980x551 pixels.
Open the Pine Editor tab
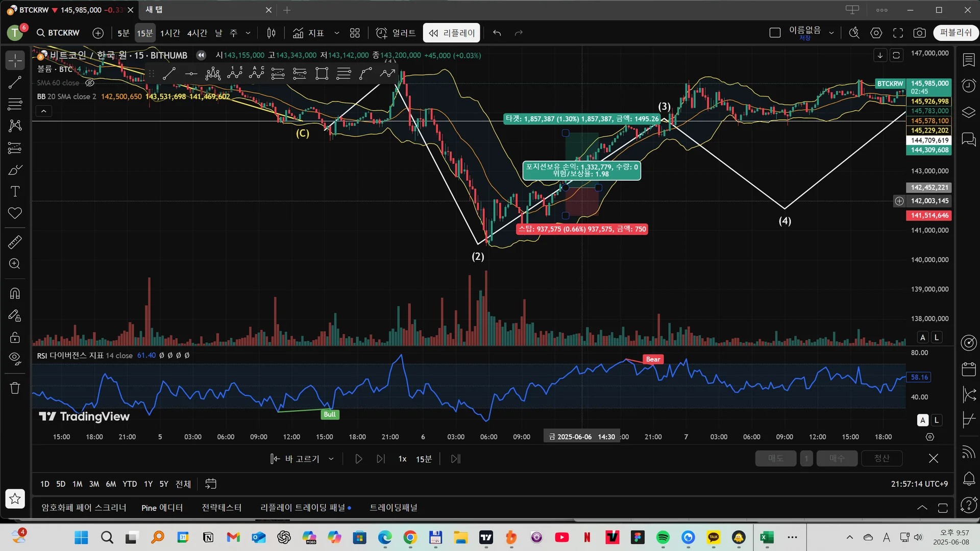click(x=162, y=508)
